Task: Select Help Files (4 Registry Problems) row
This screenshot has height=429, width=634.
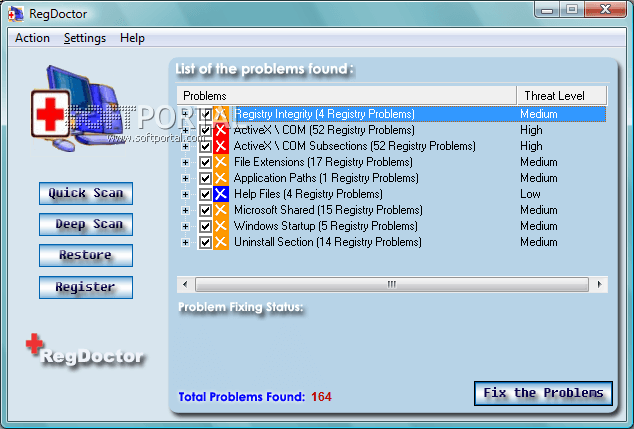Action: [x=308, y=194]
